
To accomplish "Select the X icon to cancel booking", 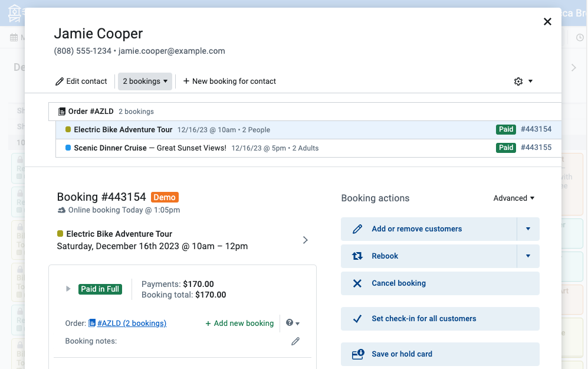I will coord(356,283).
